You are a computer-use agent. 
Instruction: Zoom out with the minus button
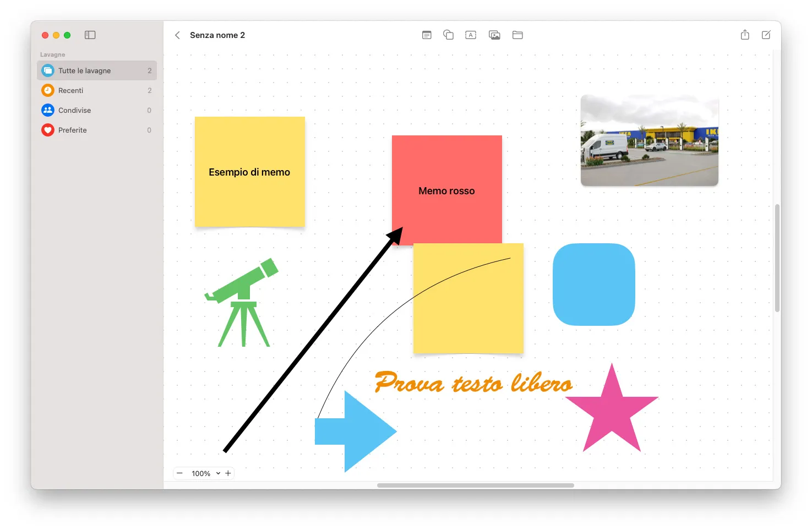tap(179, 473)
